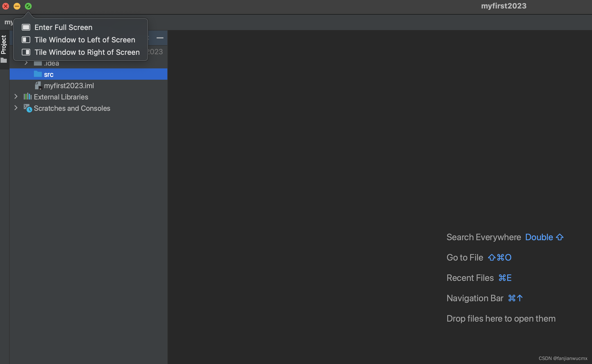Choose Tile Window to Left of Screen
This screenshot has width=592, height=364.
85,40
